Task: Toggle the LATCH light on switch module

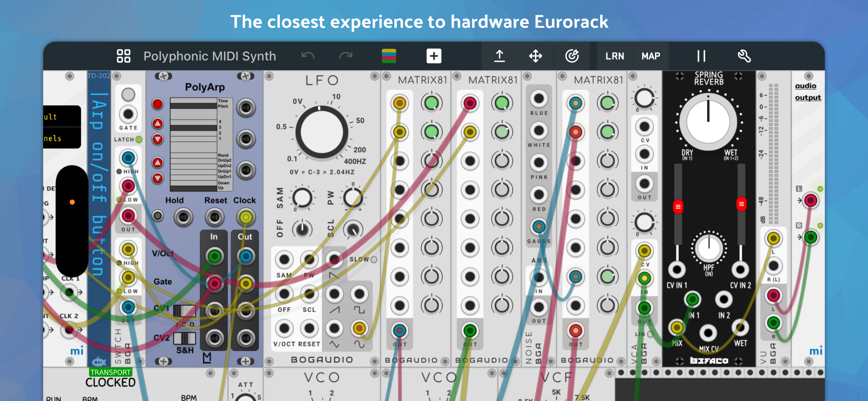Action: (139, 139)
